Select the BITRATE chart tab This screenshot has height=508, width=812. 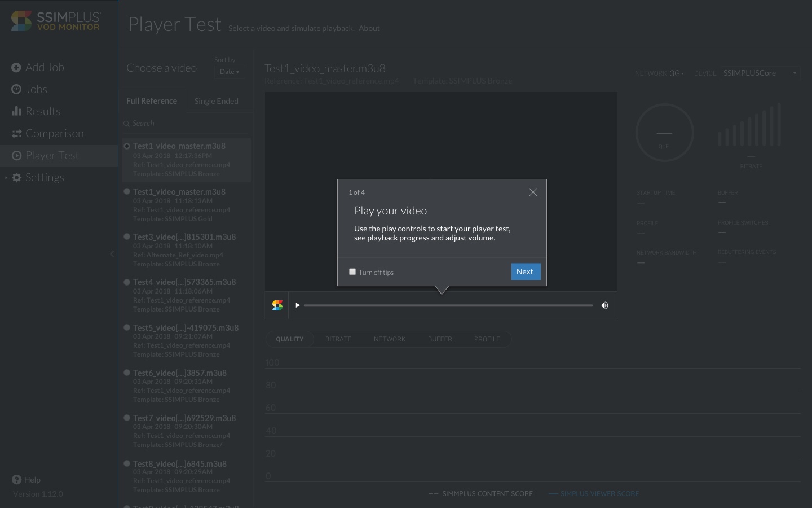pos(338,339)
